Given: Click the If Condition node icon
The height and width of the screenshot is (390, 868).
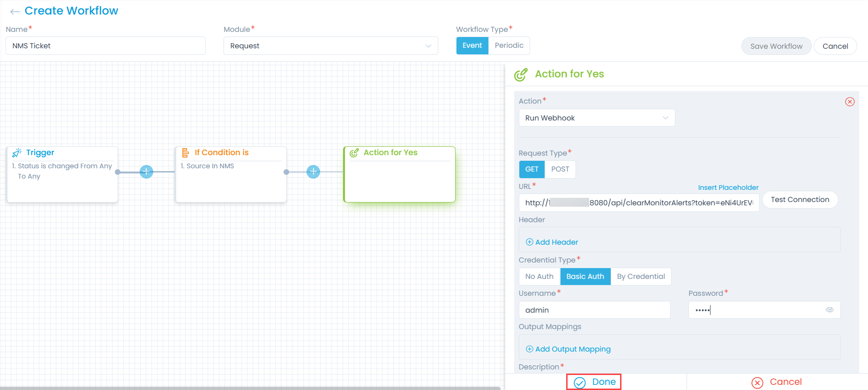Looking at the screenshot, I should pos(185,153).
